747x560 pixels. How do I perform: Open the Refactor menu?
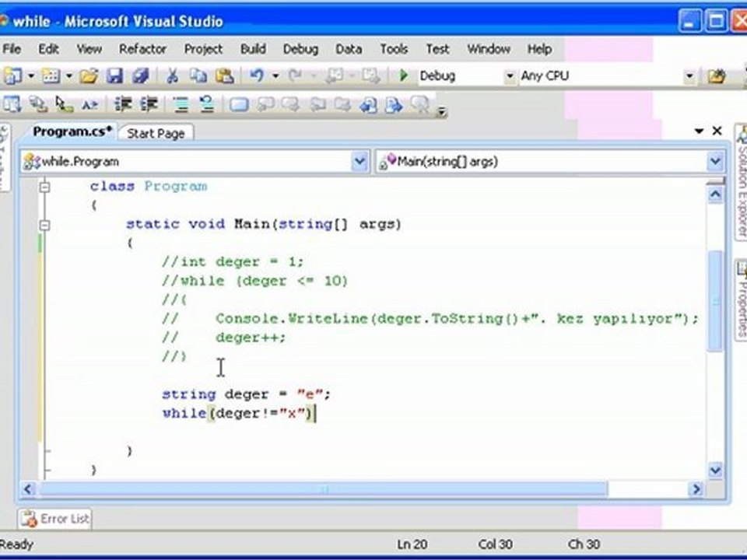142,49
